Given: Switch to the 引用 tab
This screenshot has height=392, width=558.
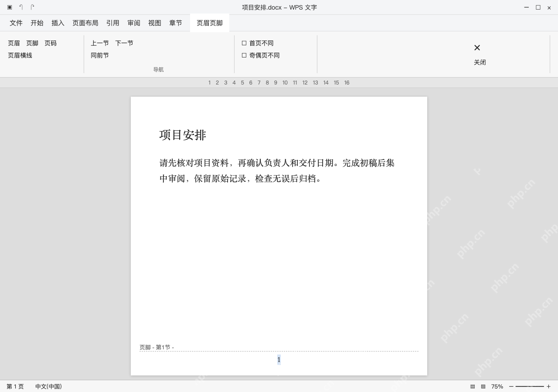Looking at the screenshot, I should (113, 23).
